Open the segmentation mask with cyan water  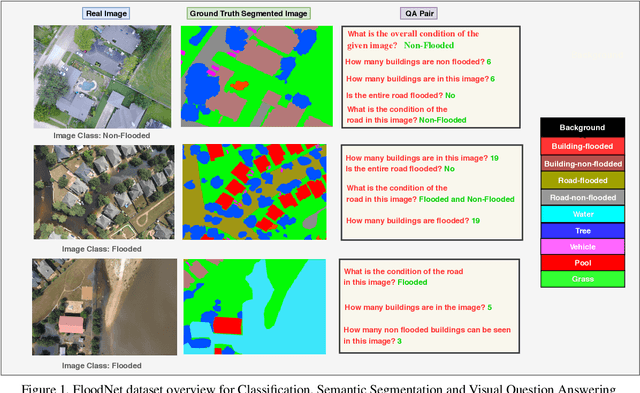(x=255, y=306)
